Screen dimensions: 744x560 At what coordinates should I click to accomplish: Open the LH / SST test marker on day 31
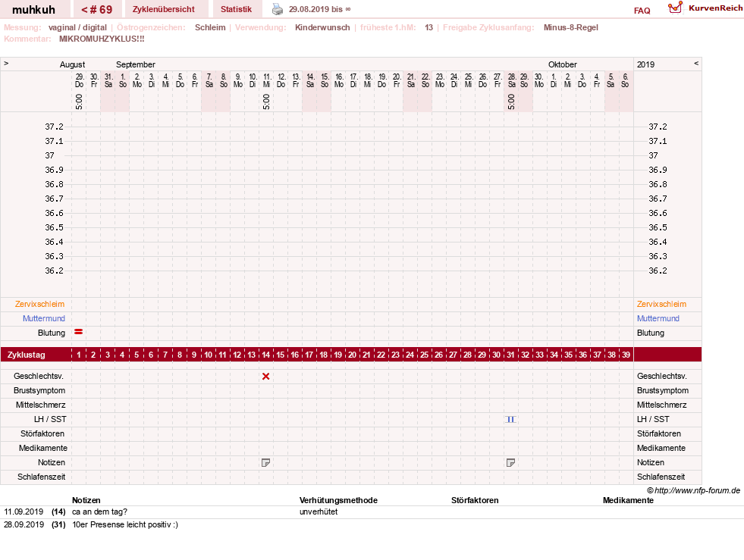pos(510,419)
